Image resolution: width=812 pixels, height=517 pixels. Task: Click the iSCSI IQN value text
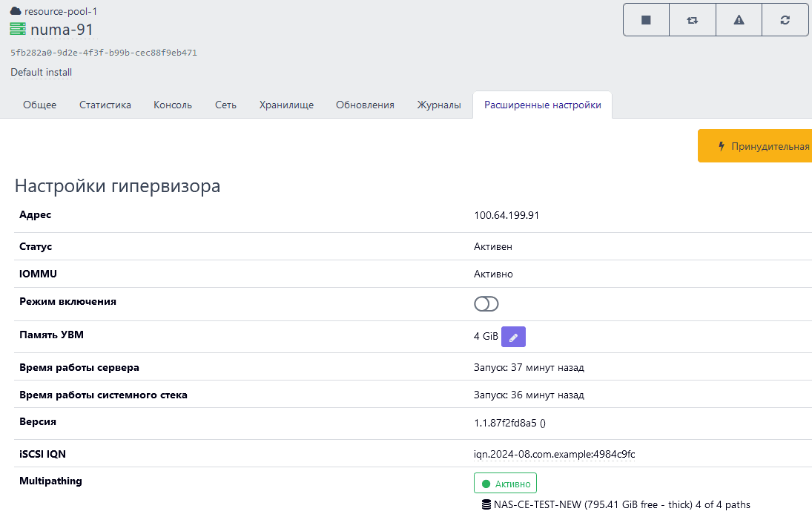click(555, 454)
